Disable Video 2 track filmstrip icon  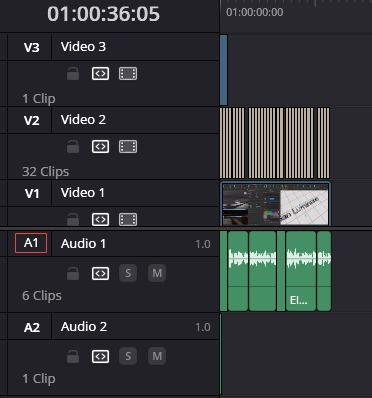tap(128, 147)
